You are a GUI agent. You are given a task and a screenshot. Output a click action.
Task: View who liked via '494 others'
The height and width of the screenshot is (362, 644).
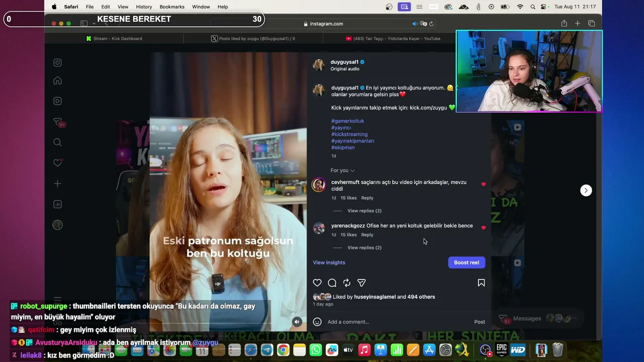click(421, 297)
